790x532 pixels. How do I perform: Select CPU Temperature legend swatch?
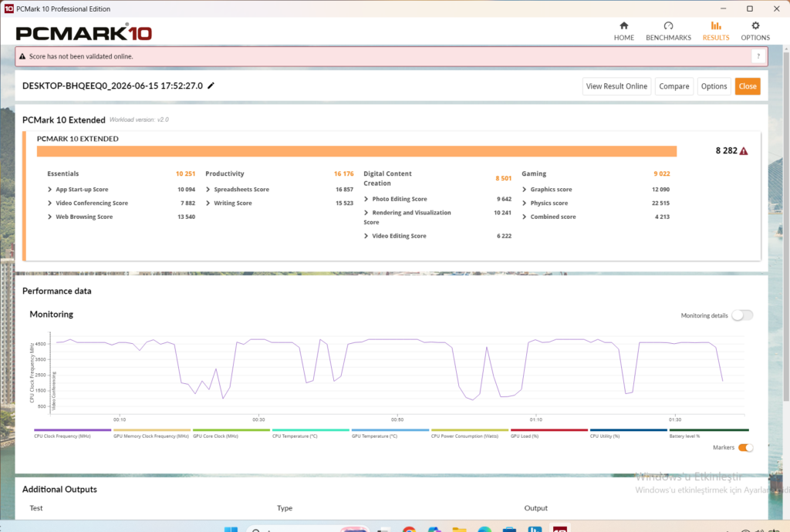pyautogui.click(x=310, y=429)
